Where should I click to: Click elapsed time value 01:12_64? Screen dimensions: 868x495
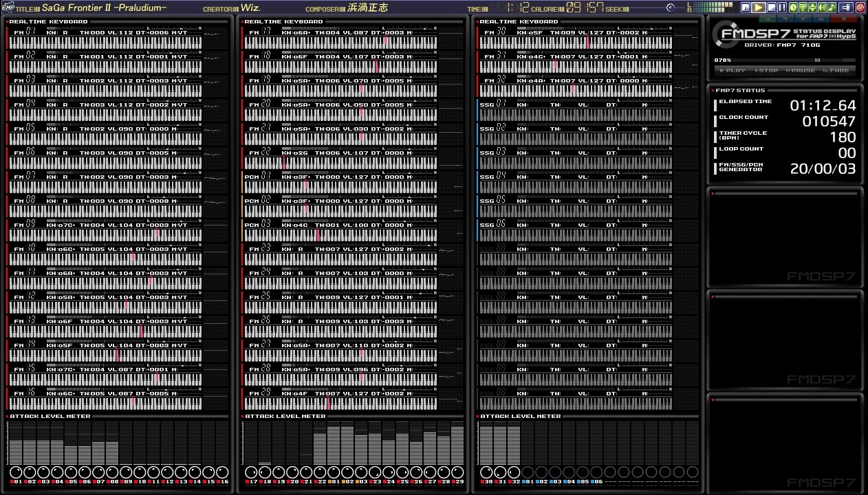(x=823, y=106)
